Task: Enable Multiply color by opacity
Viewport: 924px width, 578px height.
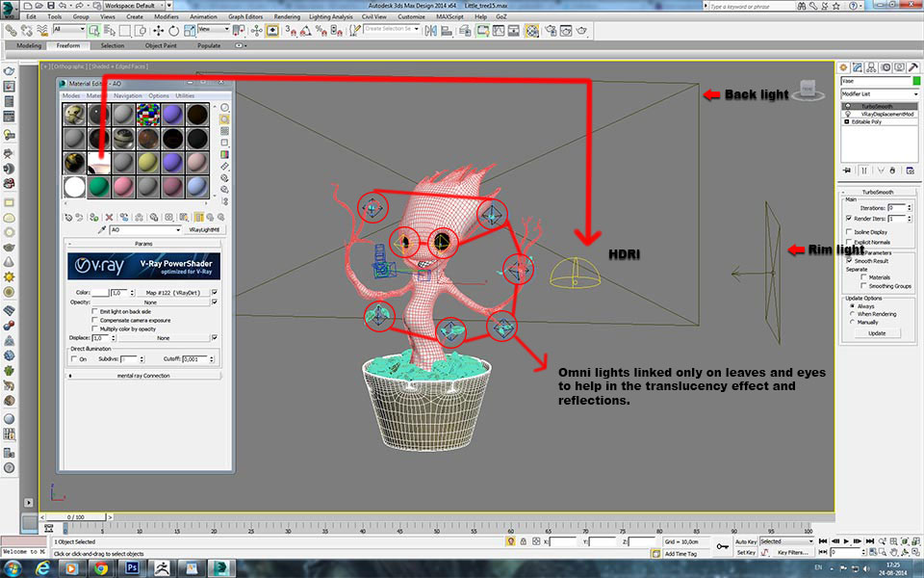Action: 95,329
